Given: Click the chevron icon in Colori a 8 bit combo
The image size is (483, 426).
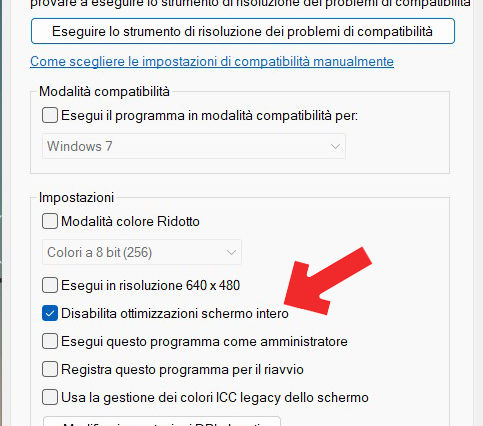Looking at the screenshot, I should point(231,252).
